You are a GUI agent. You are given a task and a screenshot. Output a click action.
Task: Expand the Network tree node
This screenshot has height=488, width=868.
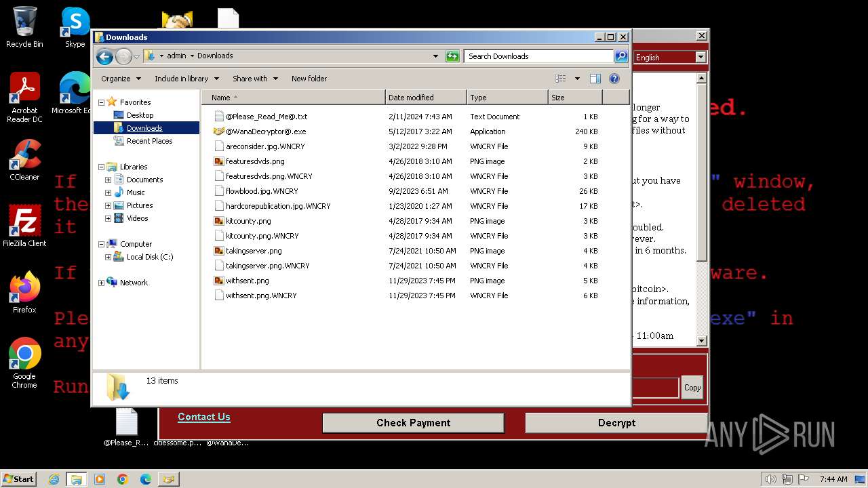[x=102, y=283]
